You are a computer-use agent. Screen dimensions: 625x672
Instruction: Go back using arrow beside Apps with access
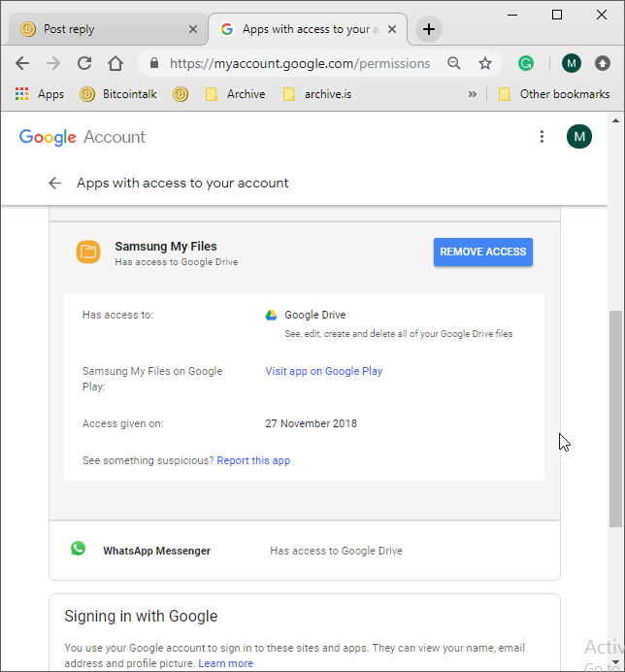(x=54, y=183)
